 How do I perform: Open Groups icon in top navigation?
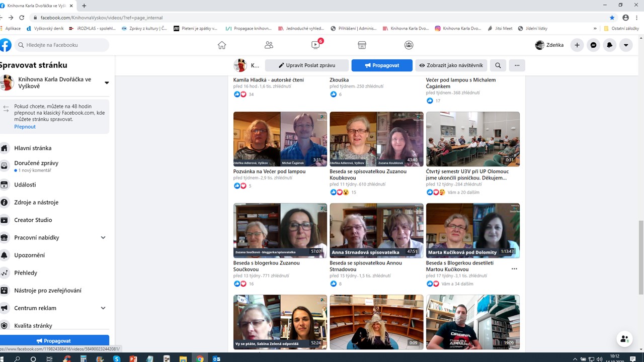pos(409,45)
